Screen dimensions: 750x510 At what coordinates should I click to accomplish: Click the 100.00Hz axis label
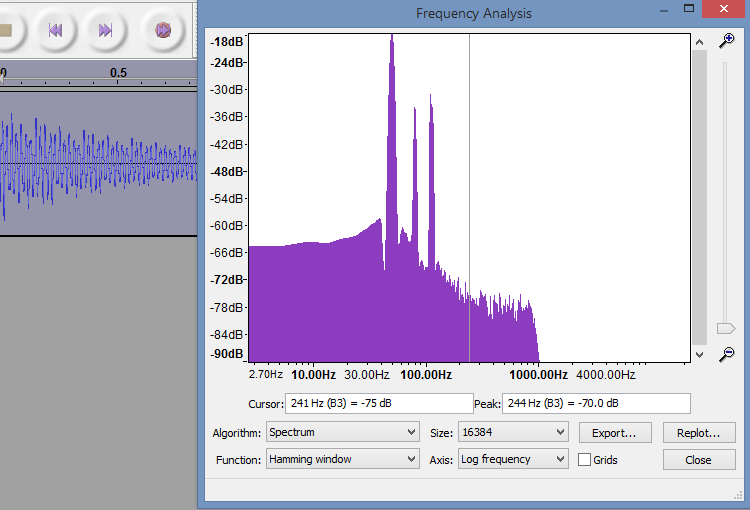[426, 375]
